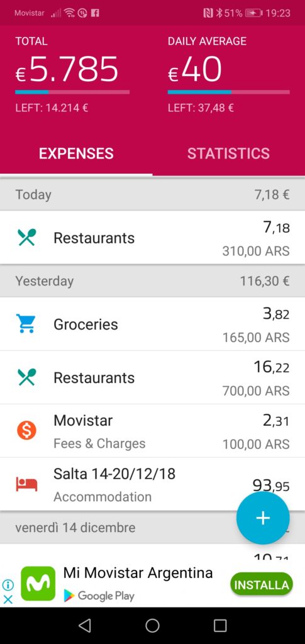Tap the red bed Accommodation icon
Viewport: 305px width, 644px height.
[x=26, y=484]
